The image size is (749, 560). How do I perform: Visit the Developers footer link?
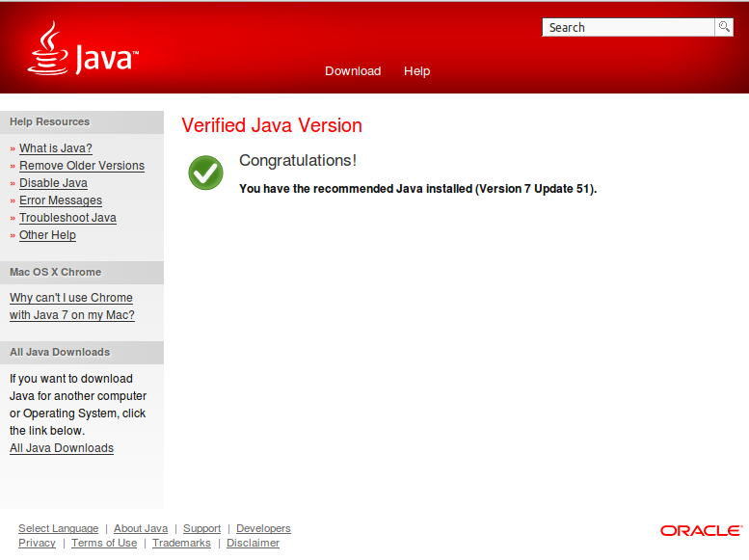point(264,528)
